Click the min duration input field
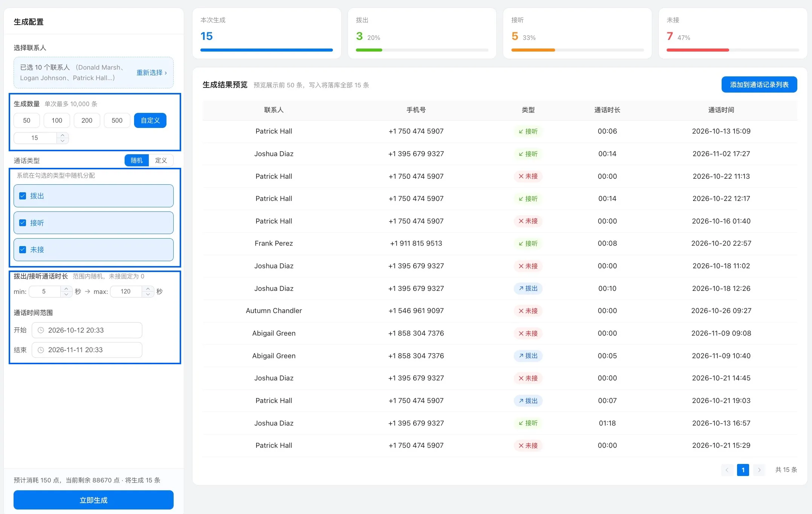This screenshot has width=812, height=514. pyautogui.click(x=44, y=292)
